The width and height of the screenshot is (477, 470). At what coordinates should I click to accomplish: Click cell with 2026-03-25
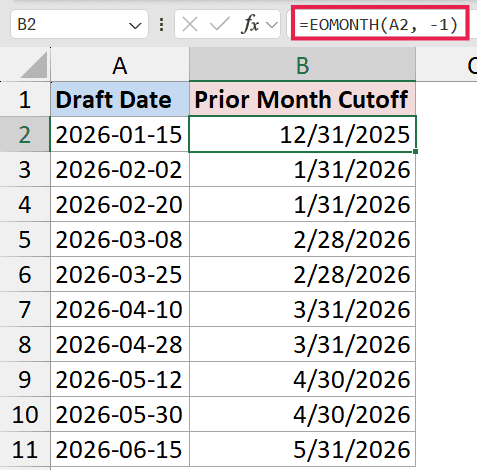pos(120,274)
